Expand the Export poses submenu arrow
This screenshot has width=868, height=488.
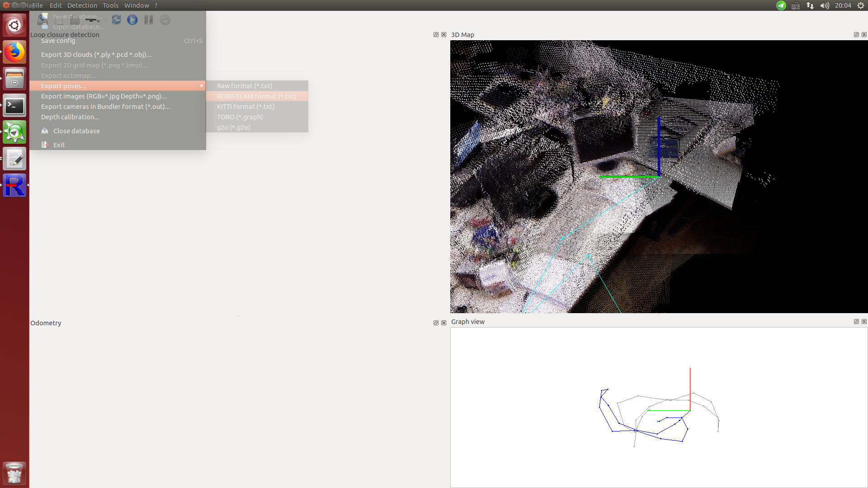(202, 86)
